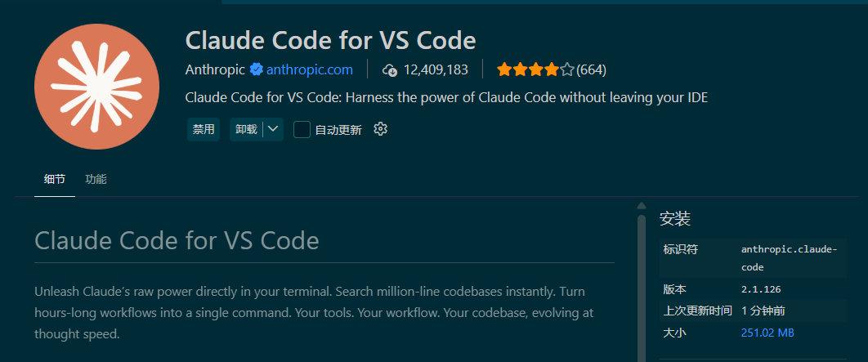Click the version 2.1.126 value

761,289
